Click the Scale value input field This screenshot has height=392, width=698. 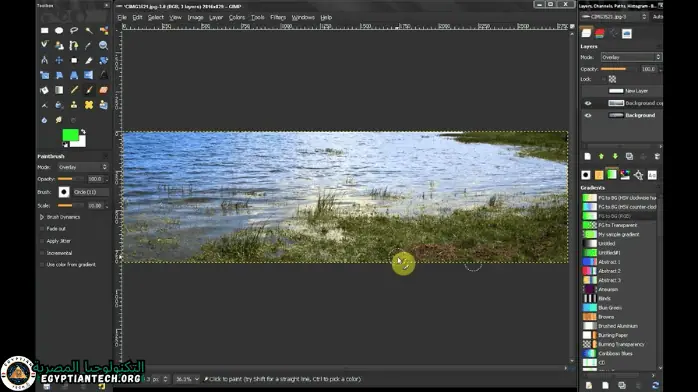click(95, 206)
